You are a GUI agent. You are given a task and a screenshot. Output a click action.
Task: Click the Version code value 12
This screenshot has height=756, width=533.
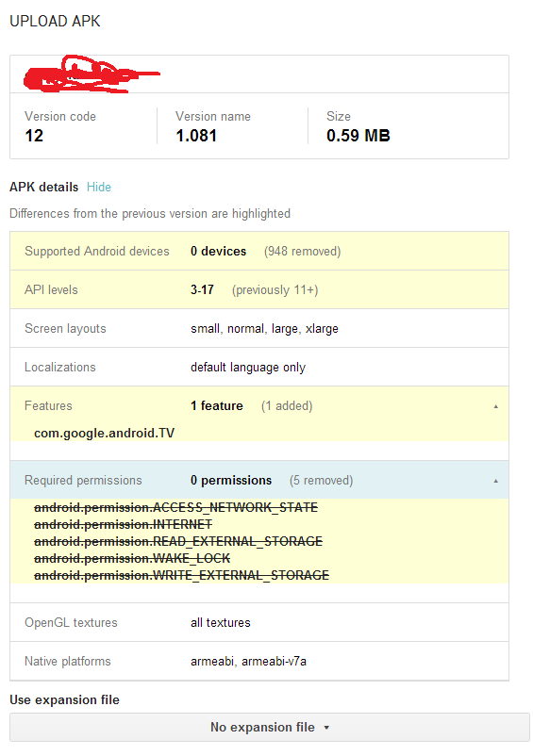pyautogui.click(x=34, y=136)
